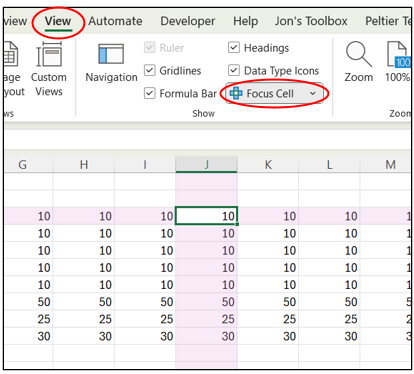Switch to the Automate tab

pyautogui.click(x=115, y=21)
